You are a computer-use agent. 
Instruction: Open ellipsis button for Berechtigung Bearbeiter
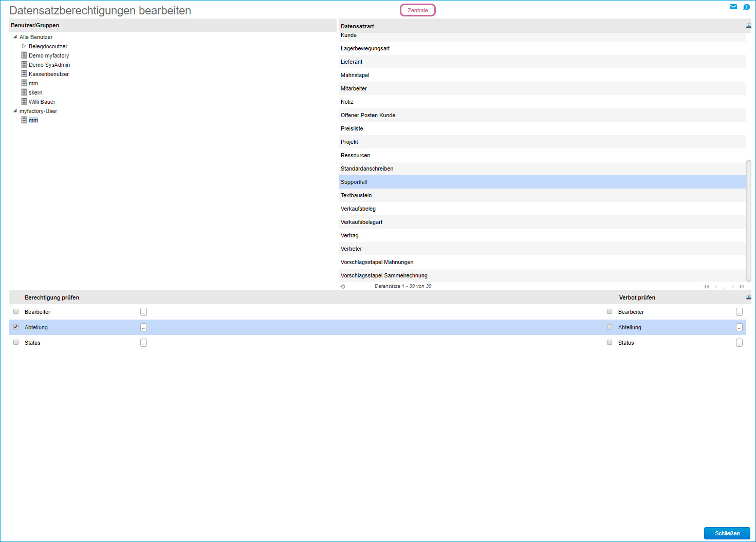click(143, 312)
